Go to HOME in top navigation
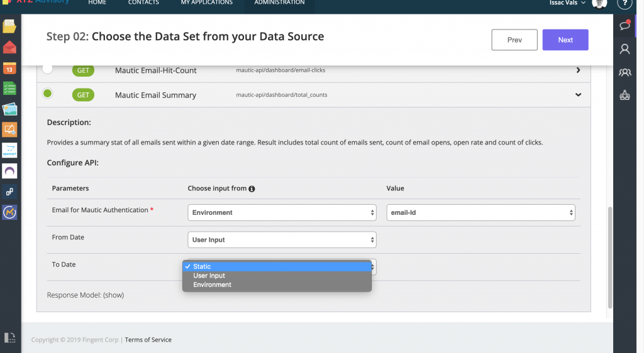This screenshot has width=644, height=353. [x=97, y=3]
